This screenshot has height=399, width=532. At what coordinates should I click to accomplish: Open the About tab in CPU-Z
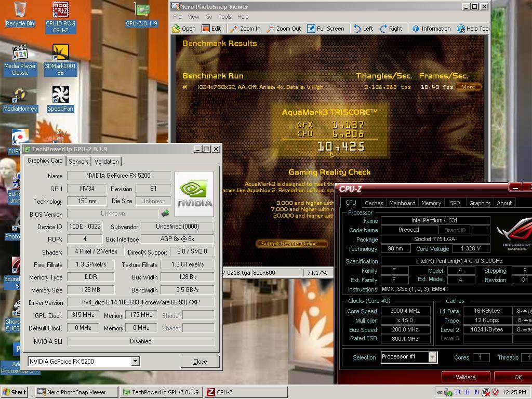(x=504, y=203)
